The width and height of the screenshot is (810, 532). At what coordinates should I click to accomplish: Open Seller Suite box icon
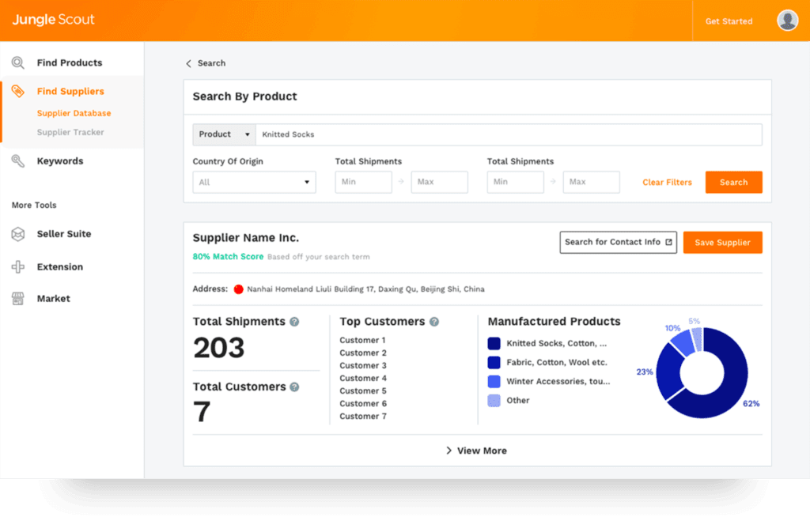pyautogui.click(x=17, y=234)
